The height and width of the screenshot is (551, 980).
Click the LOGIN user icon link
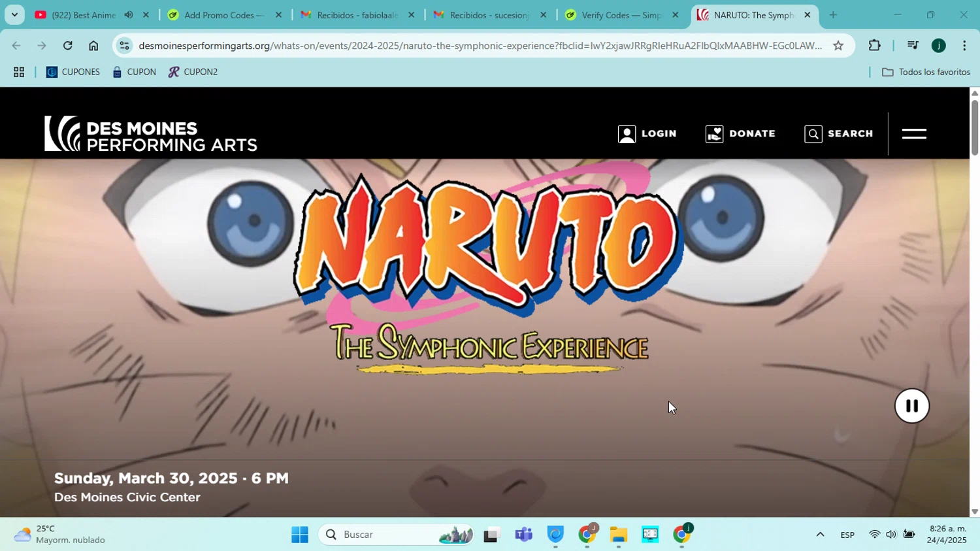(x=647, y=134)
